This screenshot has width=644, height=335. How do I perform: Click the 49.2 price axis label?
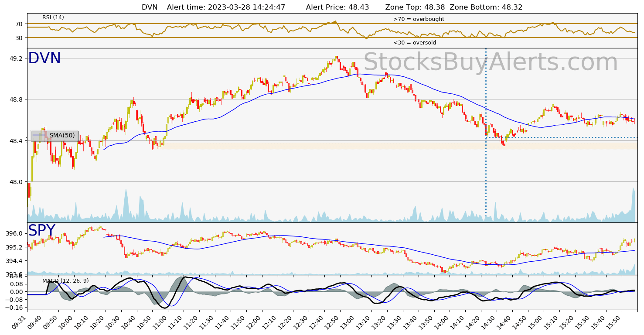point(17,58)
